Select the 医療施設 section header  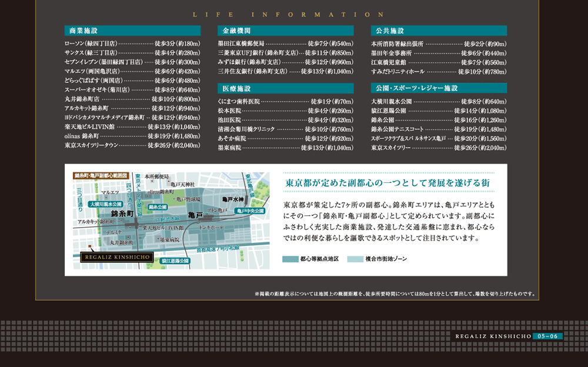(285, 88)
